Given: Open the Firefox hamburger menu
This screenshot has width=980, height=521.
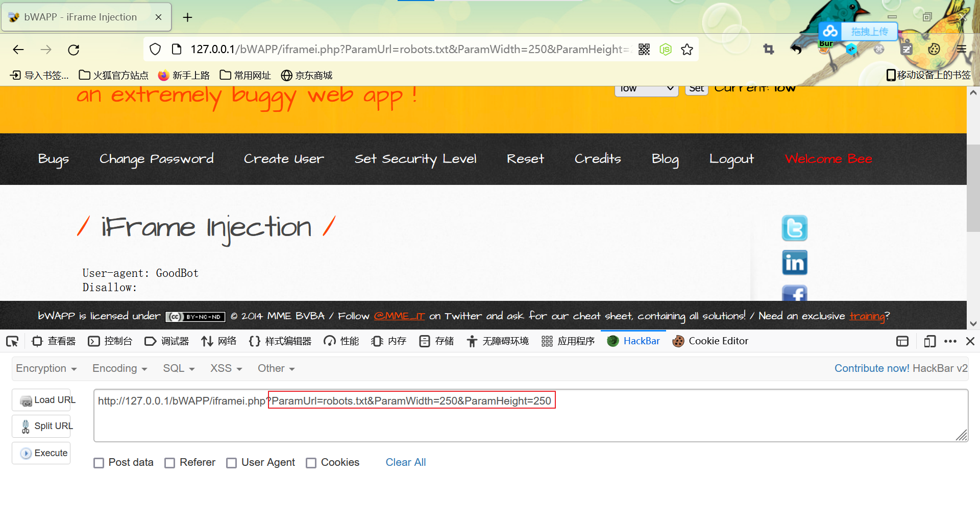Looking at the screenshot, I should click(x=962, y=49).
